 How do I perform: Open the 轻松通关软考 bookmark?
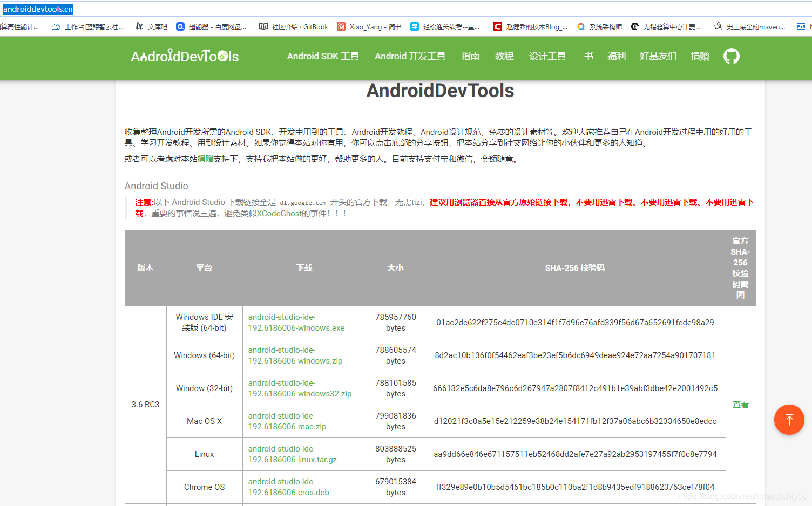445,26
